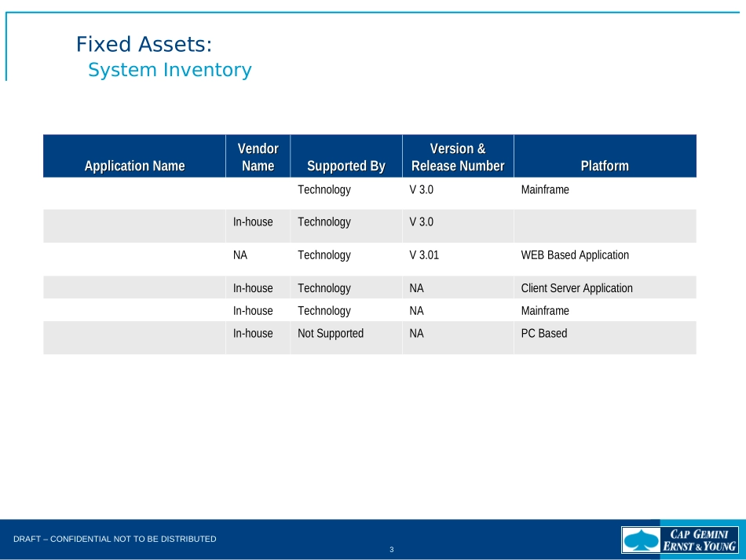
Task: Select the 'Fixed Assets:' slide title
Action: coord(144,44)
